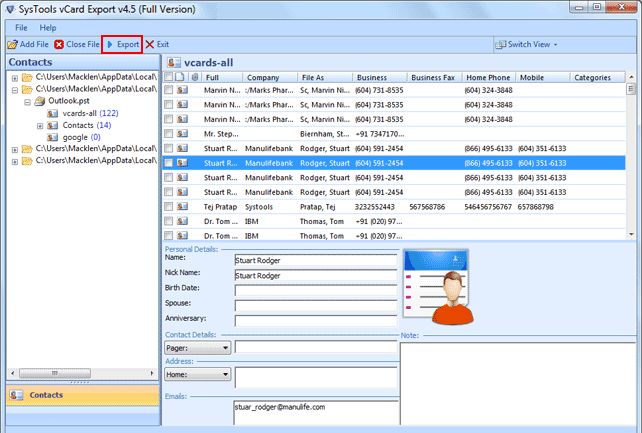Click the contact icon in Tej Pratap row
This screenshot has height=433, width=642.
183,206
